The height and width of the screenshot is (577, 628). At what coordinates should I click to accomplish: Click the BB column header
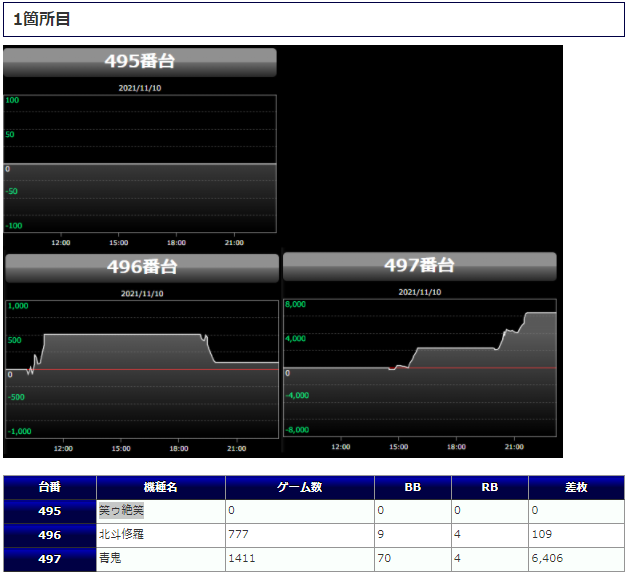tap(413, 487)
